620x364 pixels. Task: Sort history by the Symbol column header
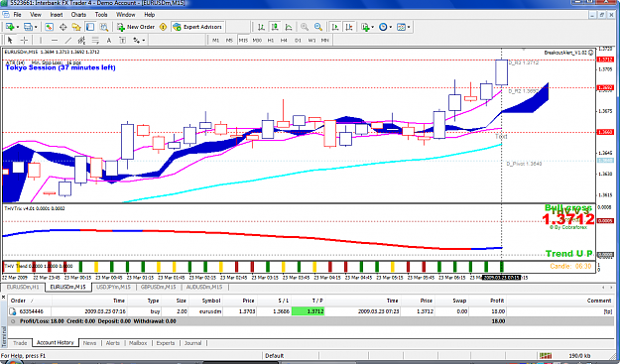coord(211,301)
